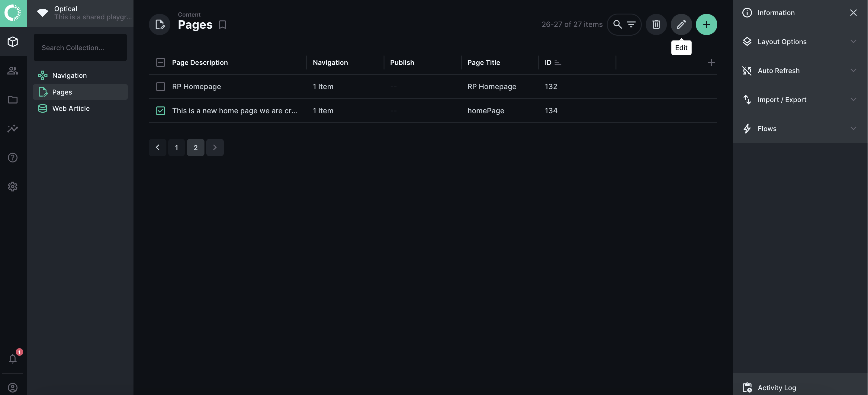868x395 pixels.
Task: Select Web Article collection in sidebar
Action: pyautogui.click(x=71, y=108)
